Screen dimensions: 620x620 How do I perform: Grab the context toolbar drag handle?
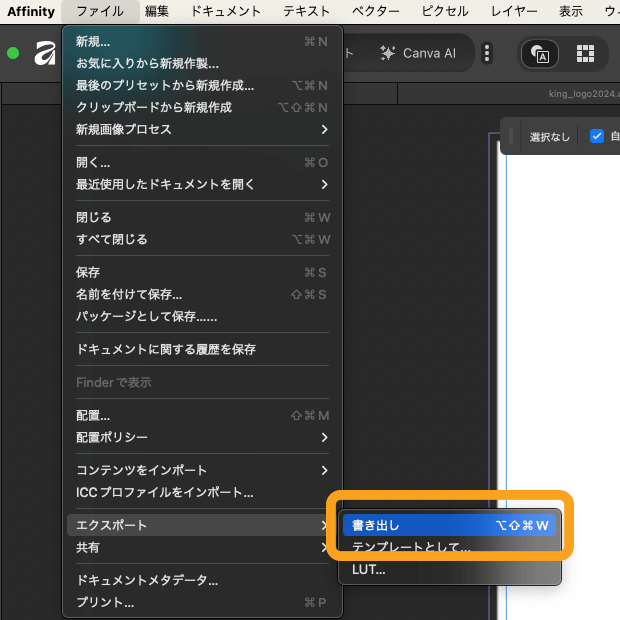tap(511, 136)
